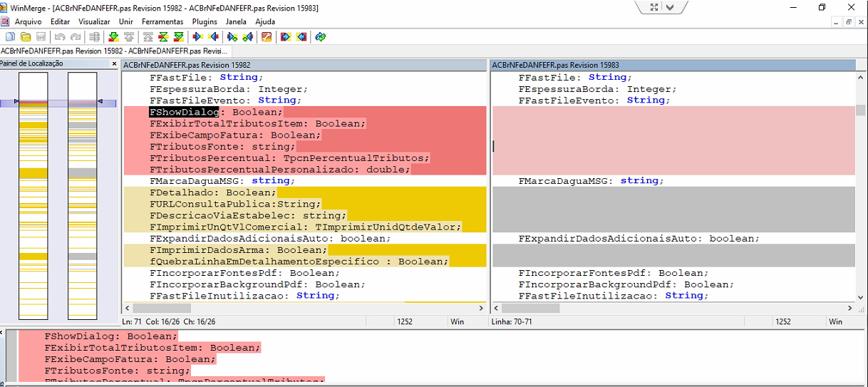The width and height of the screenshot is (868, 387).
Task: Click the FFastFileInutilizacao line in the right pane
Action: (614, 296)
